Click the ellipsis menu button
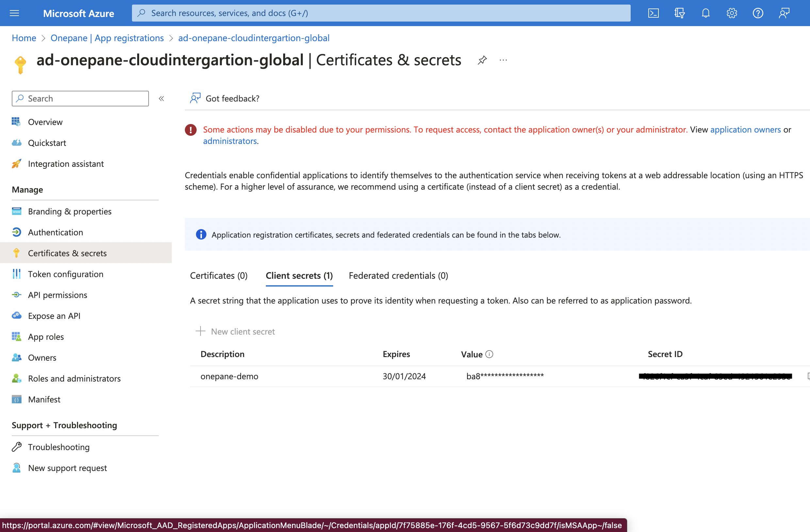Viewport: 810px width, 532px height. [503, 59]
